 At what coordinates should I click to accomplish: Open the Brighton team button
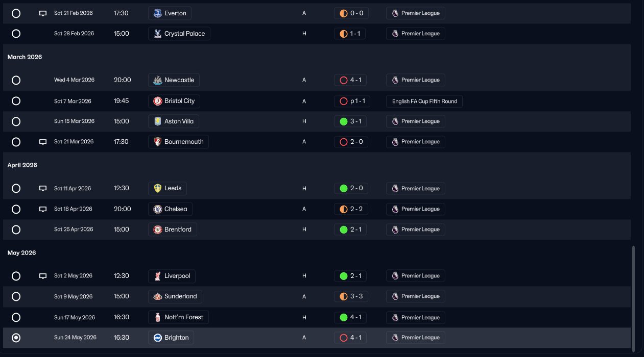pyautogui.click(x=171, y=338)
